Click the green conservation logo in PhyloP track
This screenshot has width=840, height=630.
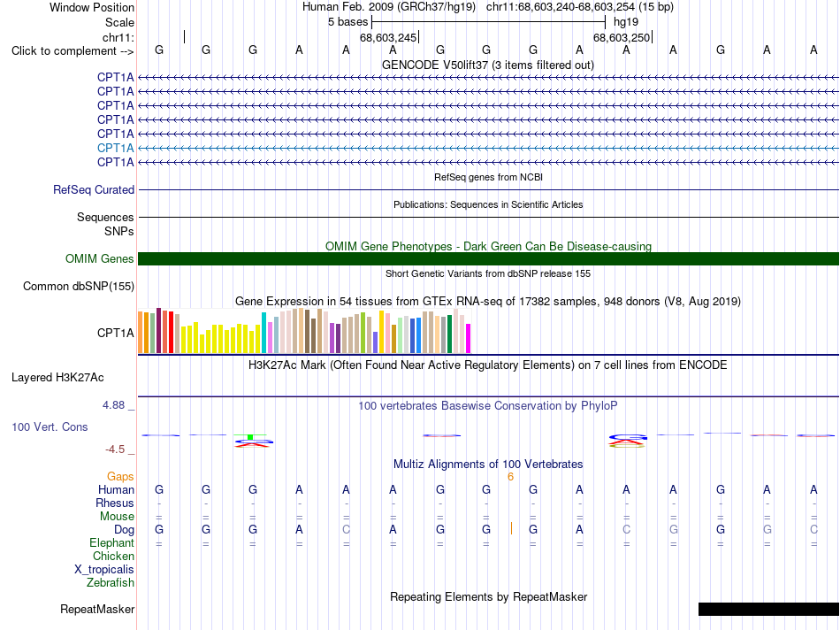[250, 436]
